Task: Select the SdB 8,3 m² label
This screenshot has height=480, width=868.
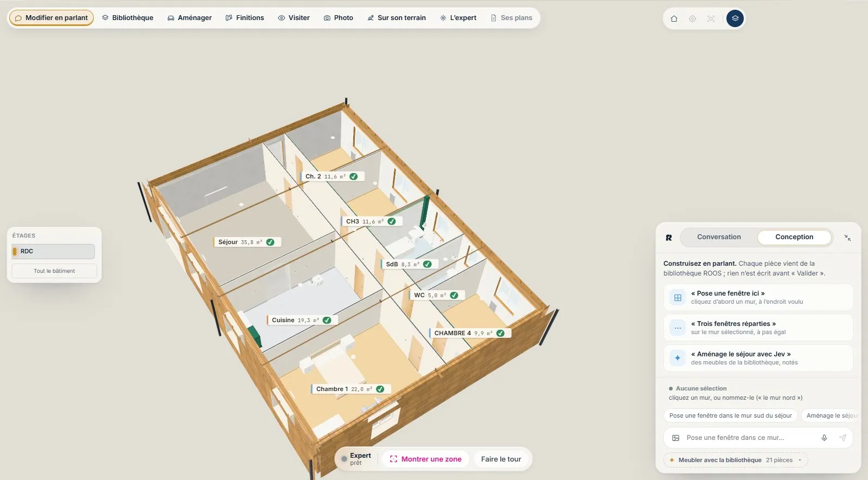Action: tap(409, 264)
